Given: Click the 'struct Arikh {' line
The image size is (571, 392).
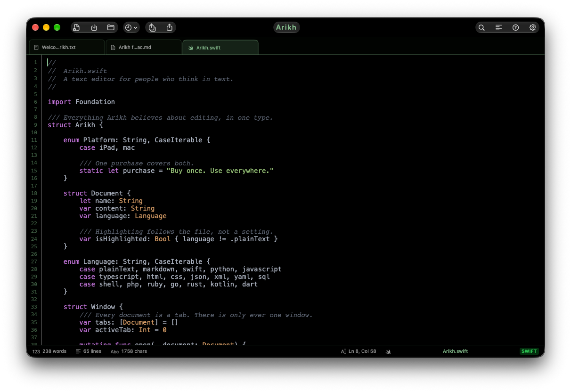Looking at the screenshot, I should click(x=75, y=125).
